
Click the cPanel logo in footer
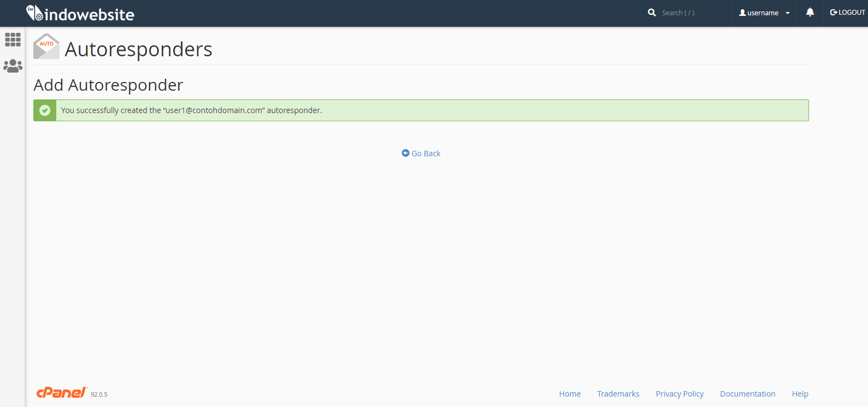click(x=61, y=393)
